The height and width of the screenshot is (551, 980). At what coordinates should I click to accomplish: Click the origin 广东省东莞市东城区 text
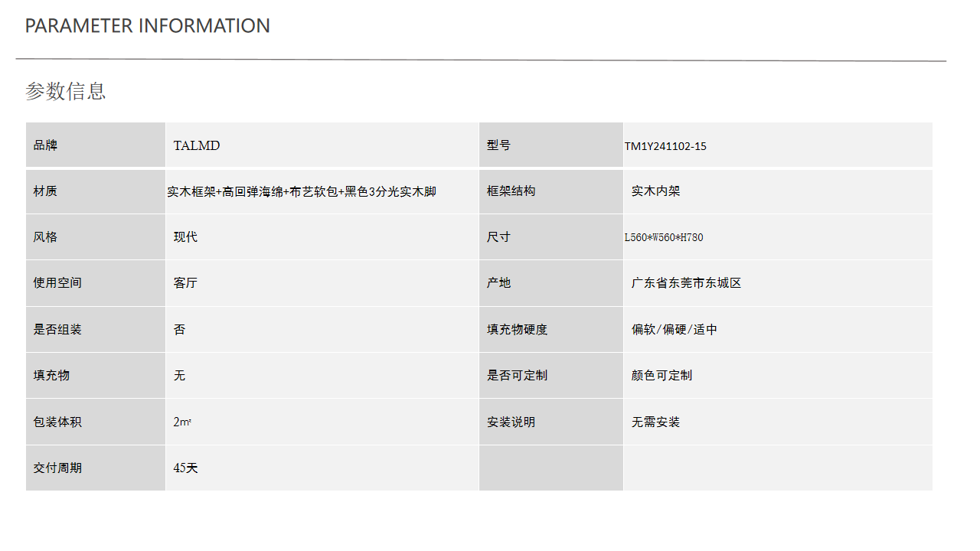coord(686,283)
